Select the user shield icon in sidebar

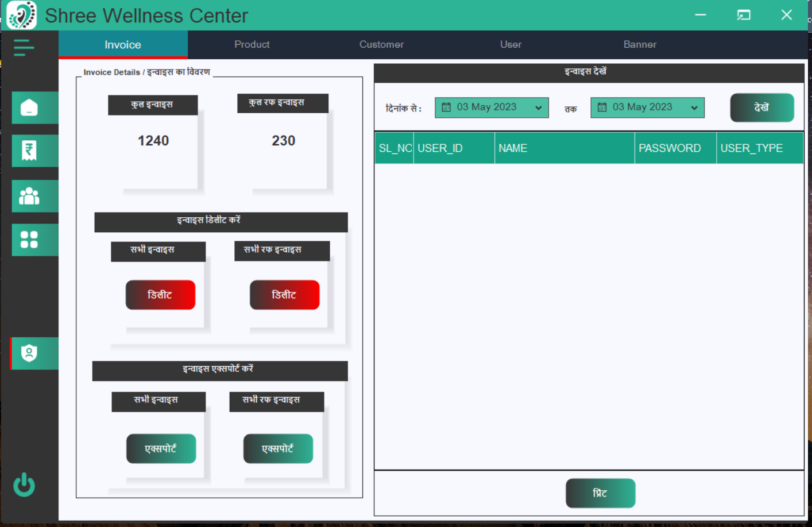click(x=34, y=353)
